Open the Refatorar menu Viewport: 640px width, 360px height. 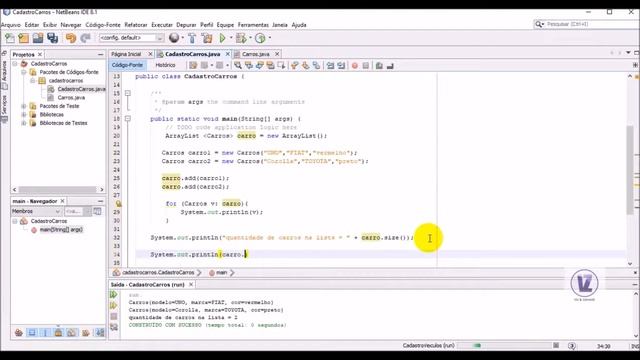pyautogui.click(x=136, y=25)
